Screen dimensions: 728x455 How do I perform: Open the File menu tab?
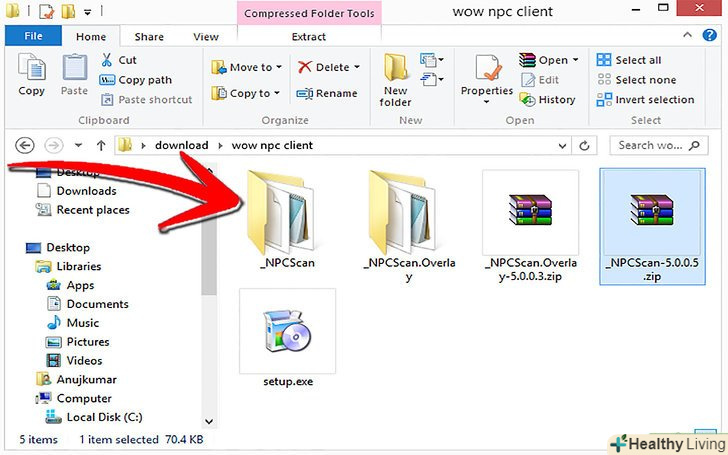[x=33, y=36]
